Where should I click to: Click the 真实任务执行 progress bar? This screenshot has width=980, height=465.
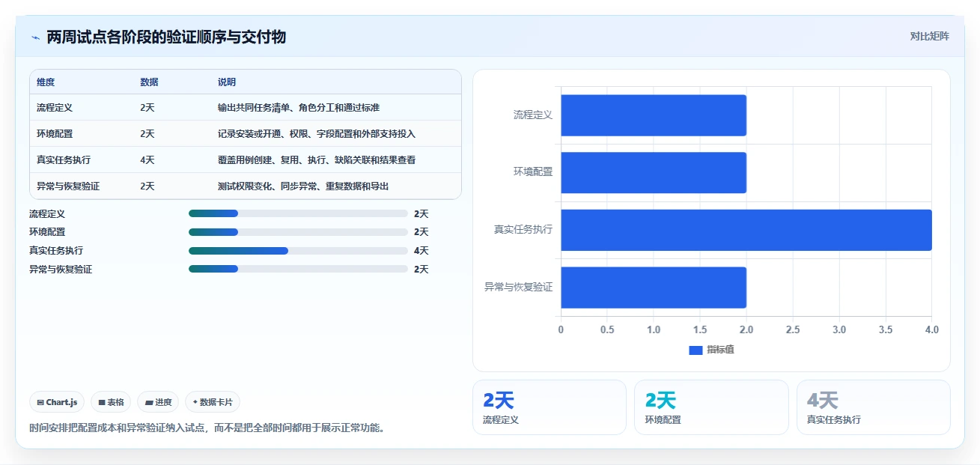coord(298,251)
